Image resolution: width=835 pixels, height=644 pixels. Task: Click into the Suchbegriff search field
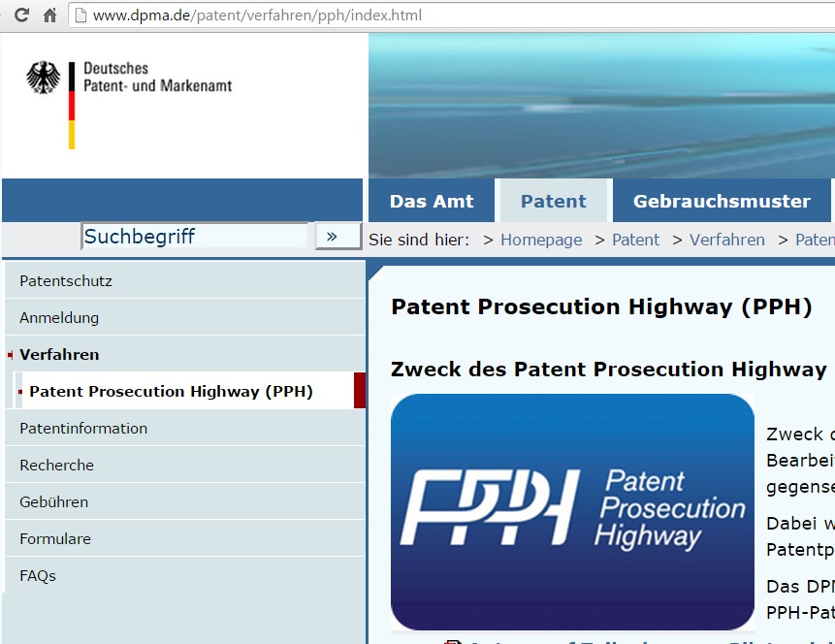coord(195,236)
